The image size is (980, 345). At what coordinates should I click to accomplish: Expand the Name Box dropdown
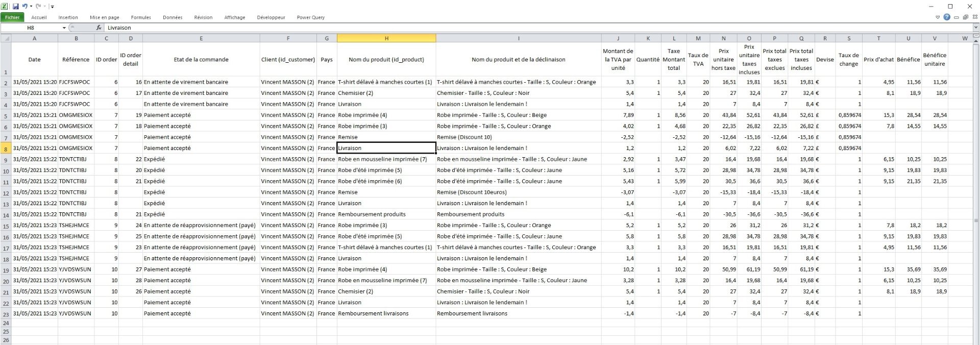point(64,28)
